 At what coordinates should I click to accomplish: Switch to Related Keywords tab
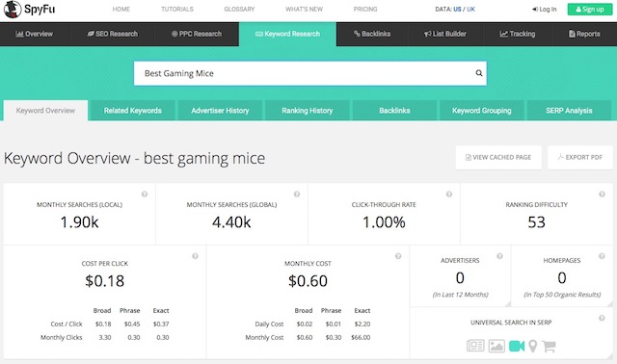coord(133,111)
